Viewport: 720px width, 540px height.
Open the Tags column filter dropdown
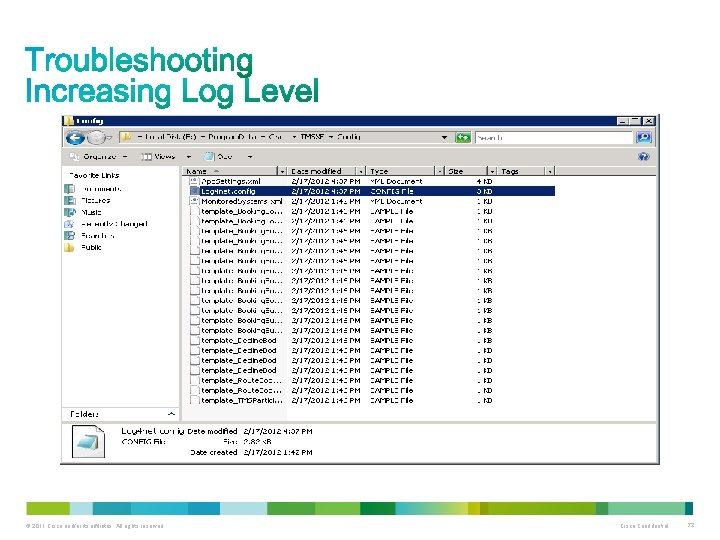click(x=550, y=171)
